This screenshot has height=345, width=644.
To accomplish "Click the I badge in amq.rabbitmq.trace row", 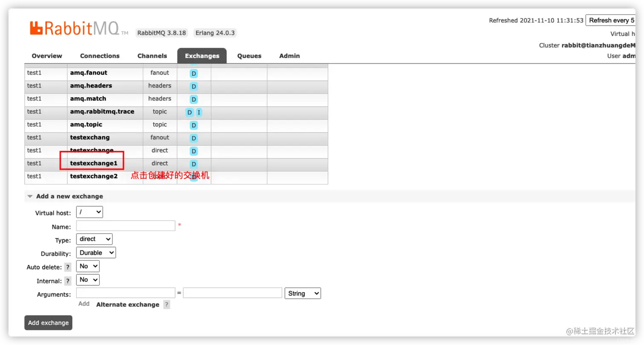I will 198,112.
